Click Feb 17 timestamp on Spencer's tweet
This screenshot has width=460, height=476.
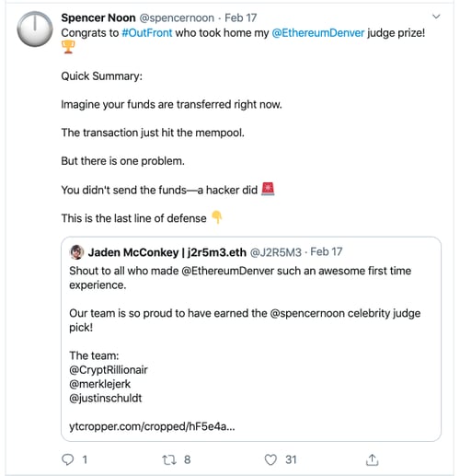pyautogui.click(x=240, y=17)
